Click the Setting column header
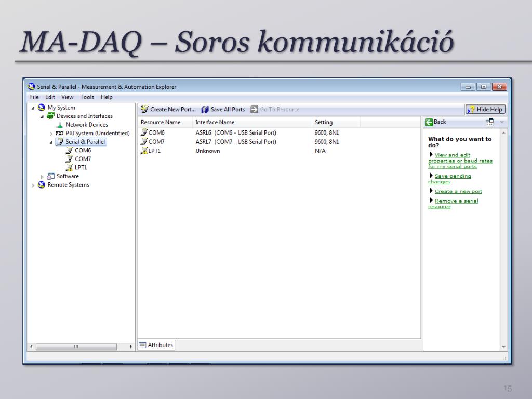Image resolution: width=532 pixels, height=399 pixels. [x=336, y=122]
